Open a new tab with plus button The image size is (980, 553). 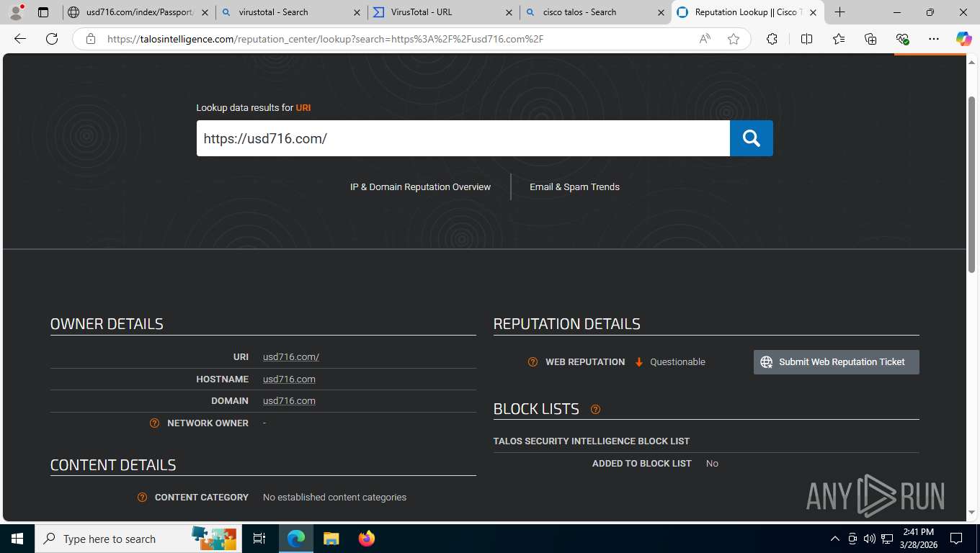[x=839, y=12]
